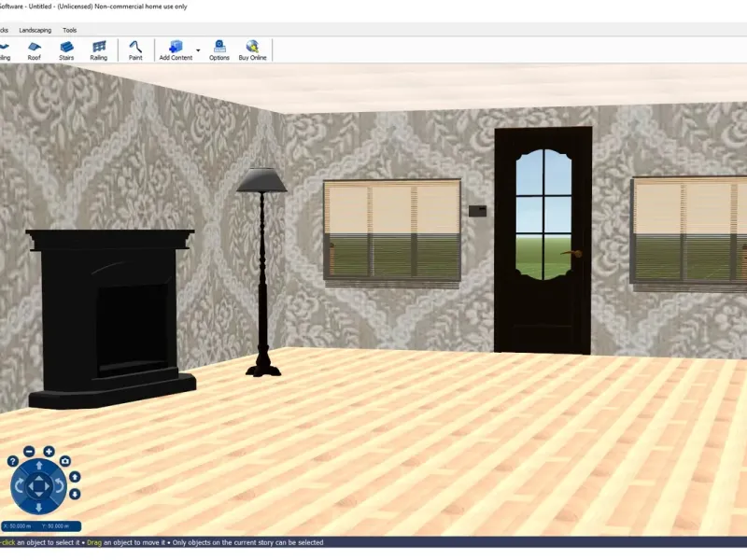Lower camera with small down arrow button

75,495
